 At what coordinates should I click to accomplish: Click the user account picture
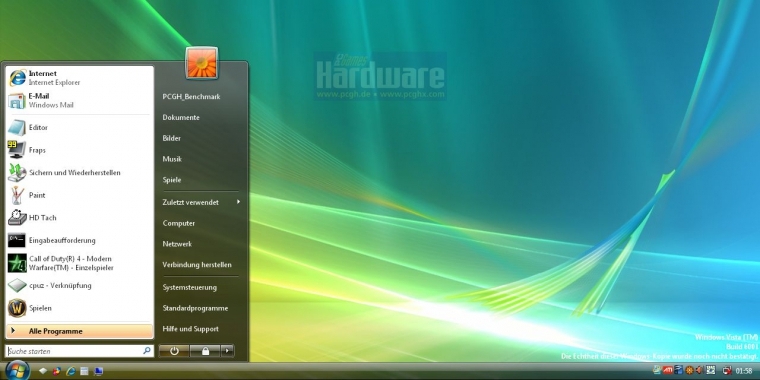[x=202, y=63]
